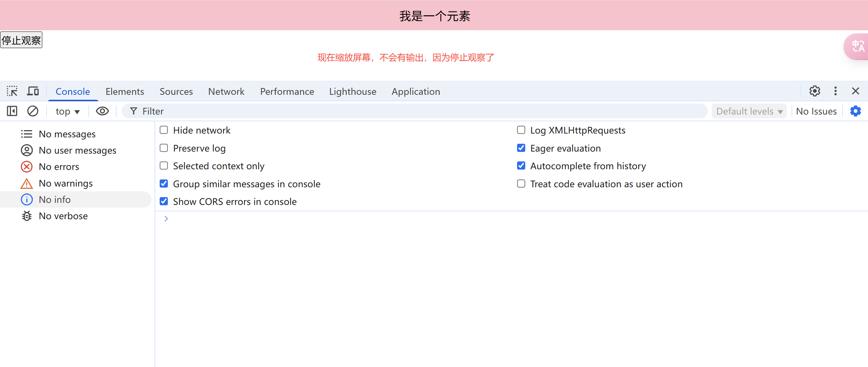Create a live expression with the eye icon
Viewport: 868px width, 367px height.
102,111
